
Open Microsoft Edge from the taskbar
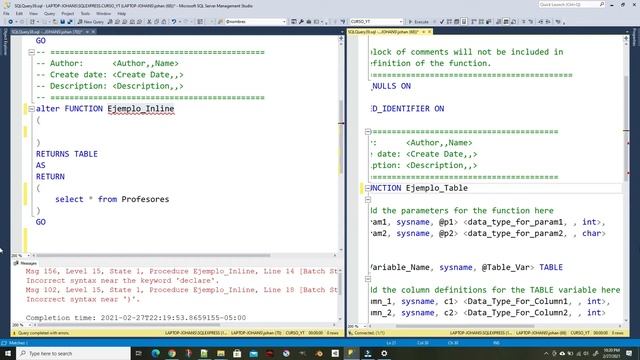[156, 353]
